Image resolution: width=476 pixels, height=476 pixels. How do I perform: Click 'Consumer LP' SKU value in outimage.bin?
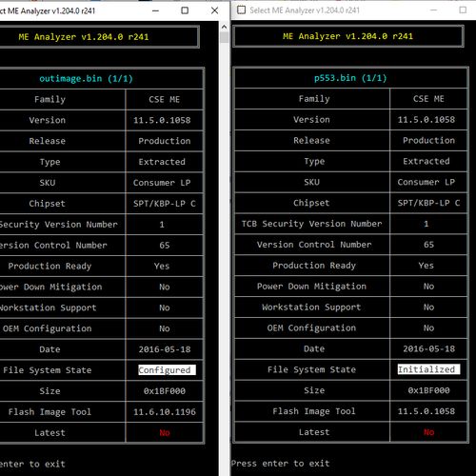162,183
